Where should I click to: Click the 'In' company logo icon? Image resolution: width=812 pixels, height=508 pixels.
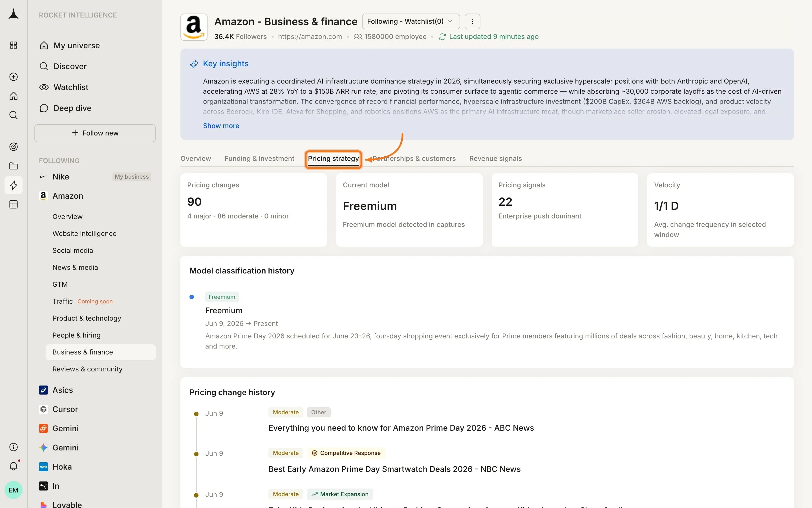pos(43,486)
